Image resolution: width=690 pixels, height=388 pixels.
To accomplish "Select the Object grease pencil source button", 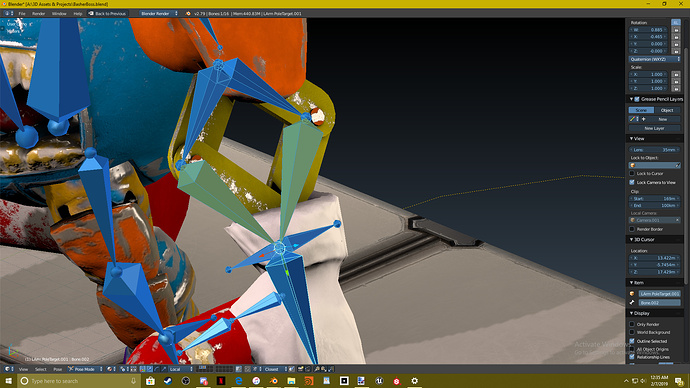I will (667, 110).
